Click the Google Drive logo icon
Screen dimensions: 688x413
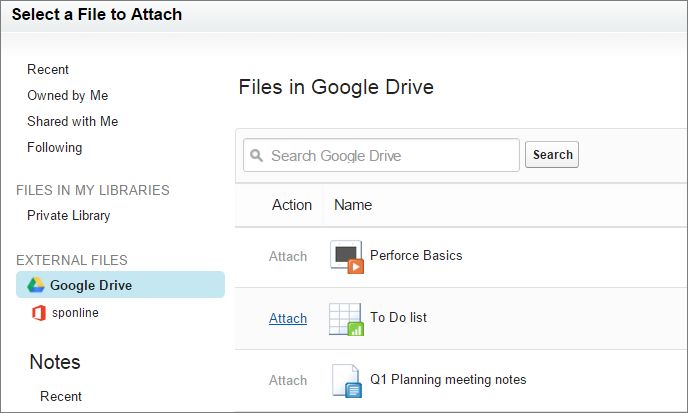pyautogui.click(x=36, y=285)
